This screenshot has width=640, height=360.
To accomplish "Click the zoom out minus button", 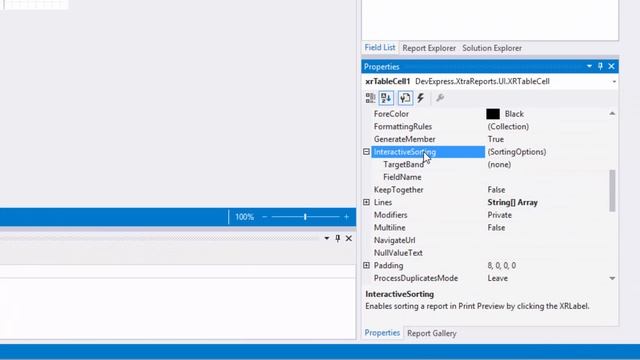I will pos(264,217).
